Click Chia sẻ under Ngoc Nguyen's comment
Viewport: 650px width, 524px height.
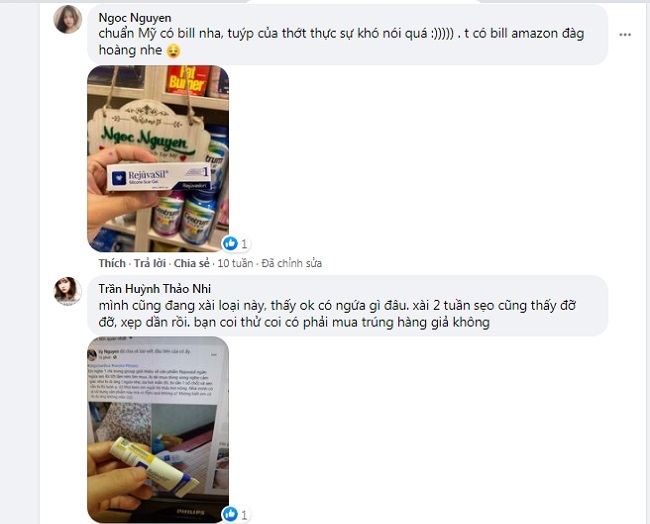click(192, 263)
